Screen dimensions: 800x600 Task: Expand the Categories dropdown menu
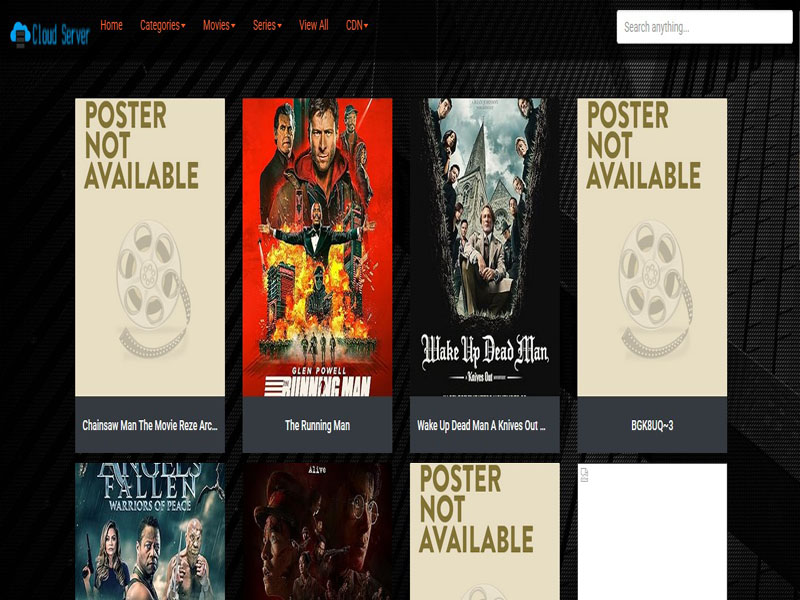pos(163,26)
